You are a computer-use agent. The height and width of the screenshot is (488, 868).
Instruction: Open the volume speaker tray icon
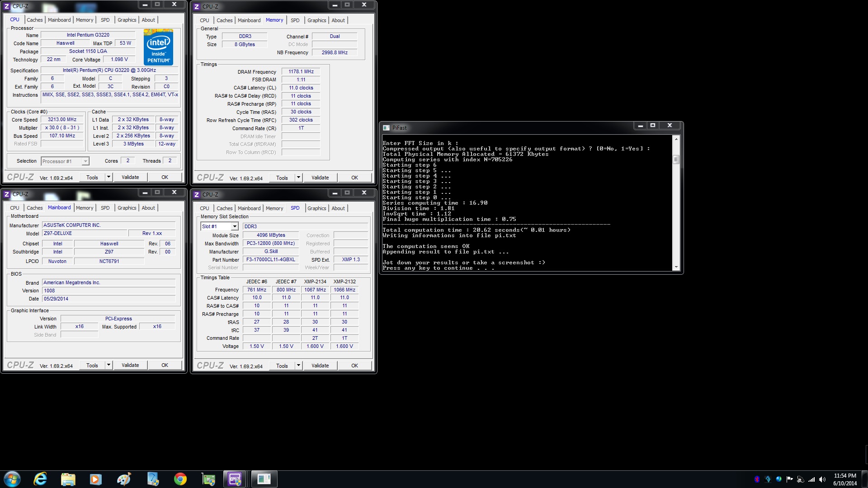(x=822, y=479)
